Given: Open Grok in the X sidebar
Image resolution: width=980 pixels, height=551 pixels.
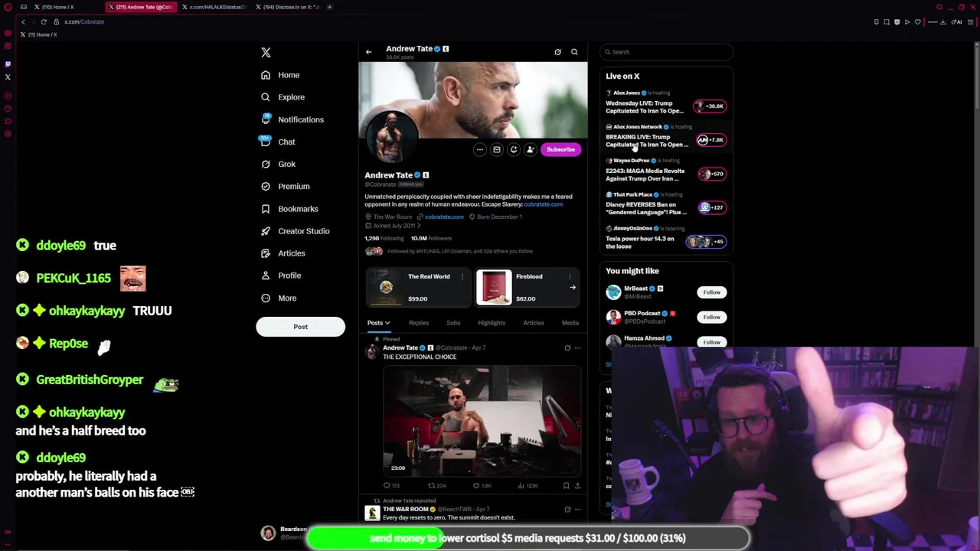Looking at the screenshot, I should point(278,164).
